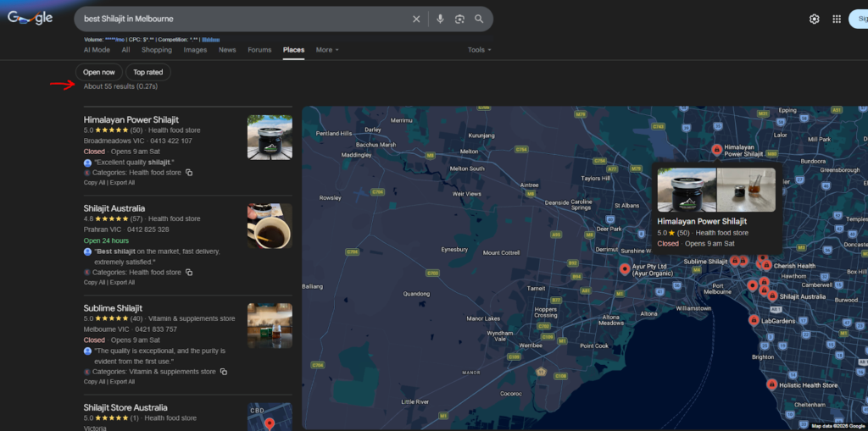Click "Open 24 hours" status text

click(x=106, y=240)
